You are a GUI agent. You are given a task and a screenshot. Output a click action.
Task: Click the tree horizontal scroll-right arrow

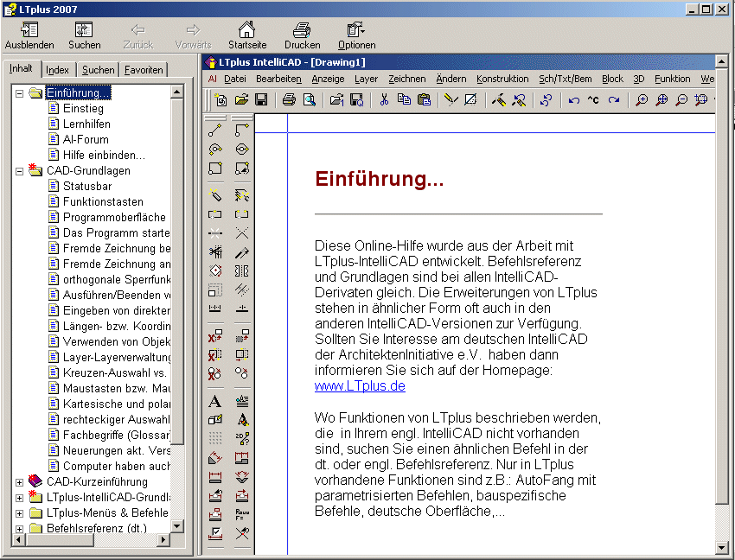pyautogui.click(x=163, y=540)
